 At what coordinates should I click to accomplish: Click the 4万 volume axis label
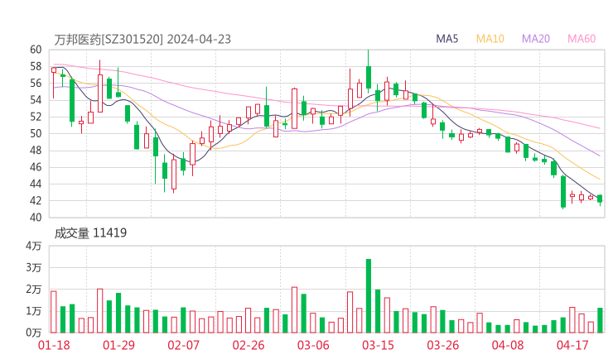(x=34, y=246)
